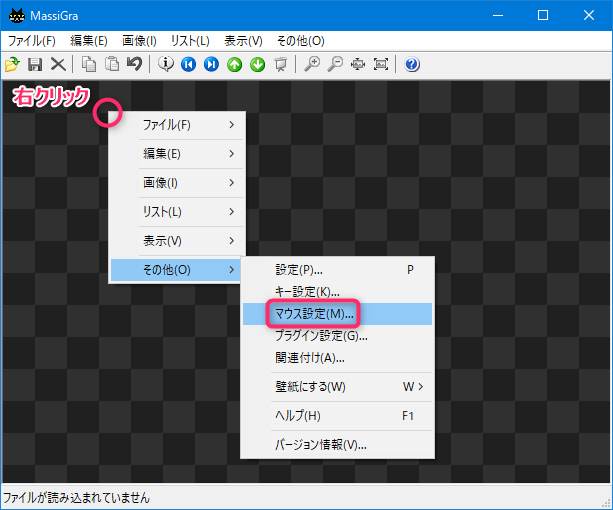Click the zoom in magnifier icon
Image resolution: width=613 pixels, height=510 pixels.
312,64
